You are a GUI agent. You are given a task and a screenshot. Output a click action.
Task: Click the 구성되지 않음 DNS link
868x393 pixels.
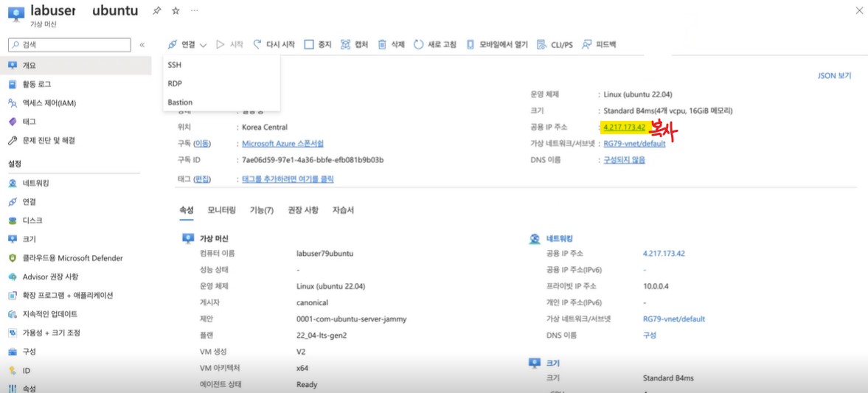(624, 160)
